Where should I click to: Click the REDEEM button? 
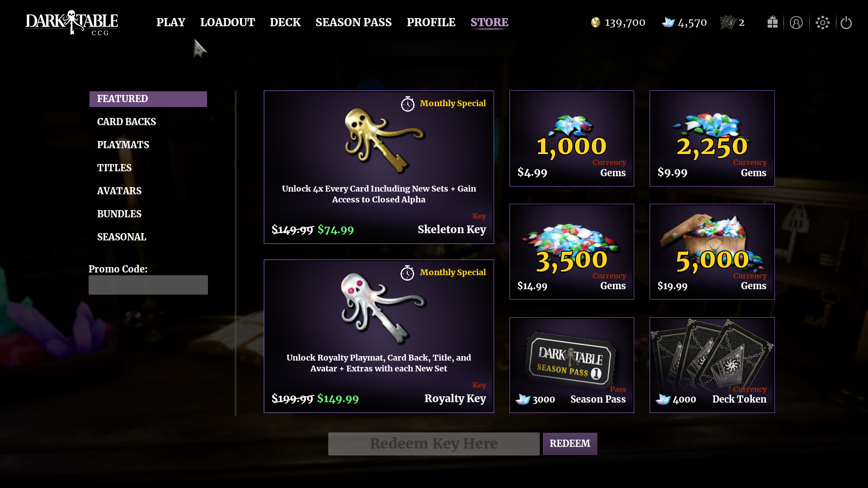click(570, 444)
